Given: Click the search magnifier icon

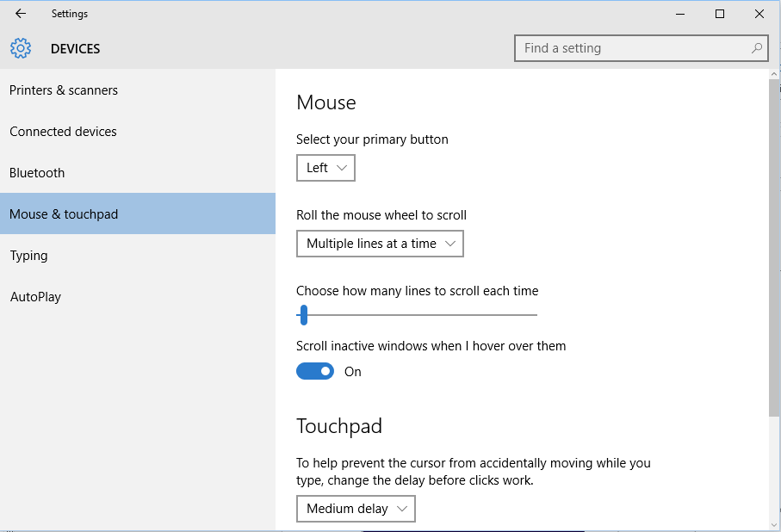Looking at the screenshot, I should coord(757,48).
